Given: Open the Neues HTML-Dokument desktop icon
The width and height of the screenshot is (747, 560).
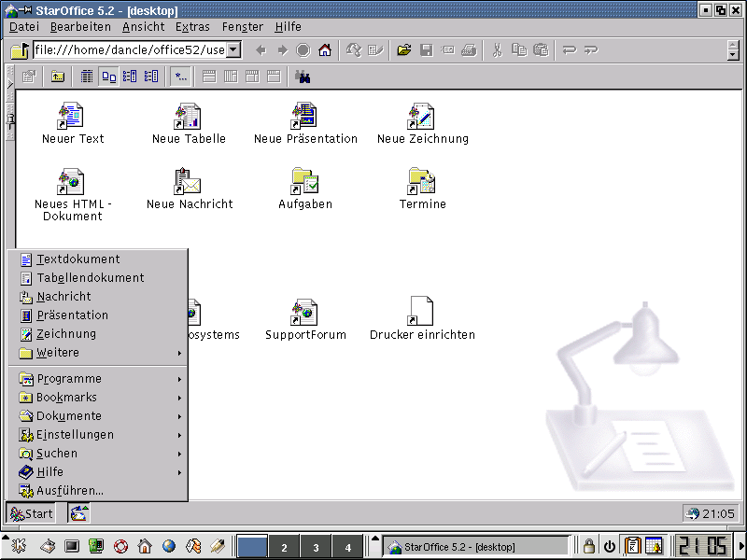Looking at the screenshot, I should 73,195.
